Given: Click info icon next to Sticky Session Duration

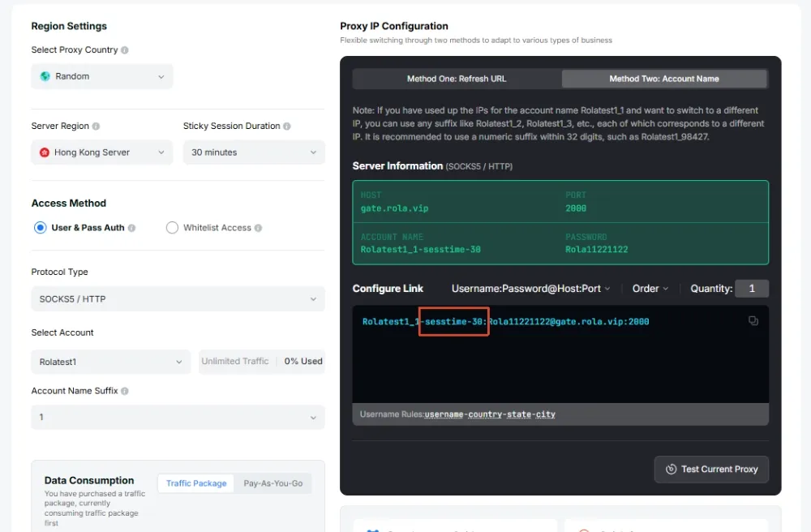Looking at the screenshot, I should [287, 127].
